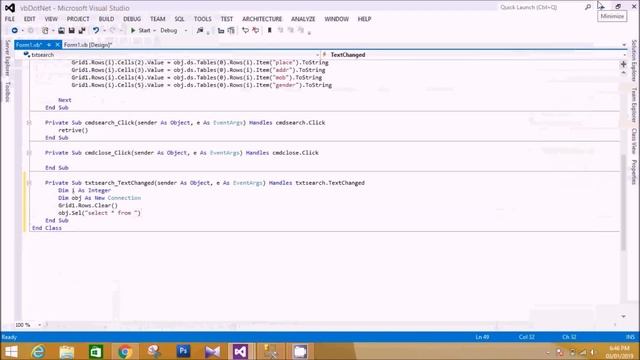Screen dimensions: 640x360
Task: Open Windows Store from taskbar
Action: tap(96, 352)
